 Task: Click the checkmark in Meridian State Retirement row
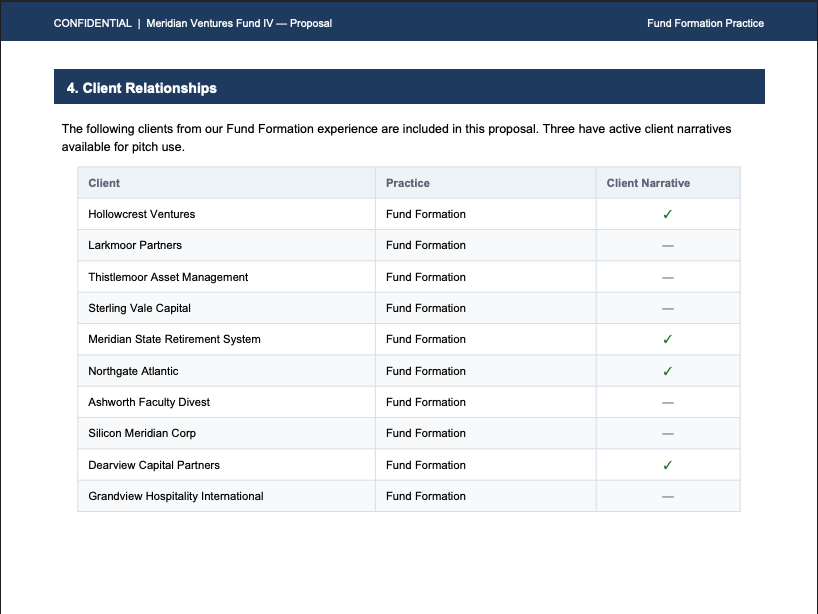[x=667, y=340]
